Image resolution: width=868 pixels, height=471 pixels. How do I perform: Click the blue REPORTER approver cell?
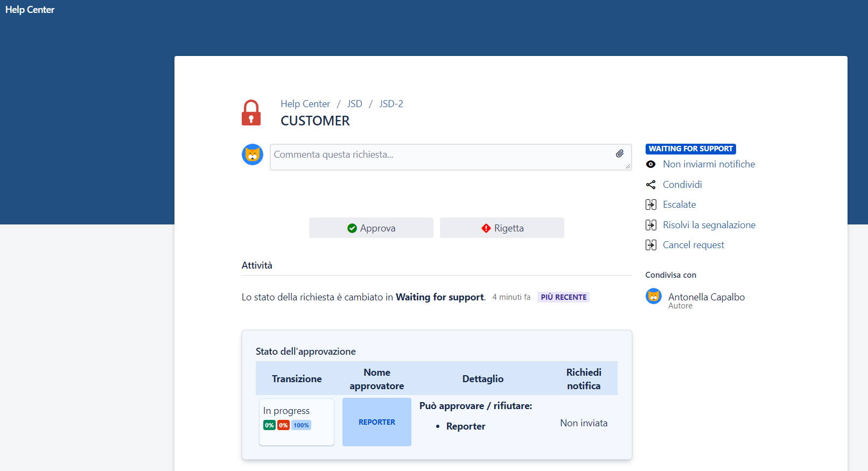pyautogui.click(x=377, y=422)
